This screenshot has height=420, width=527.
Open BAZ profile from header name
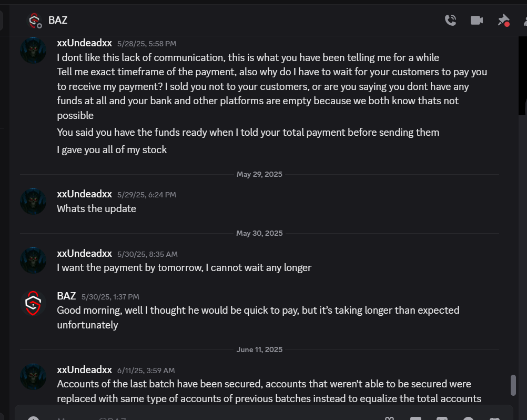pyautogui.click(x=58, y=20)
